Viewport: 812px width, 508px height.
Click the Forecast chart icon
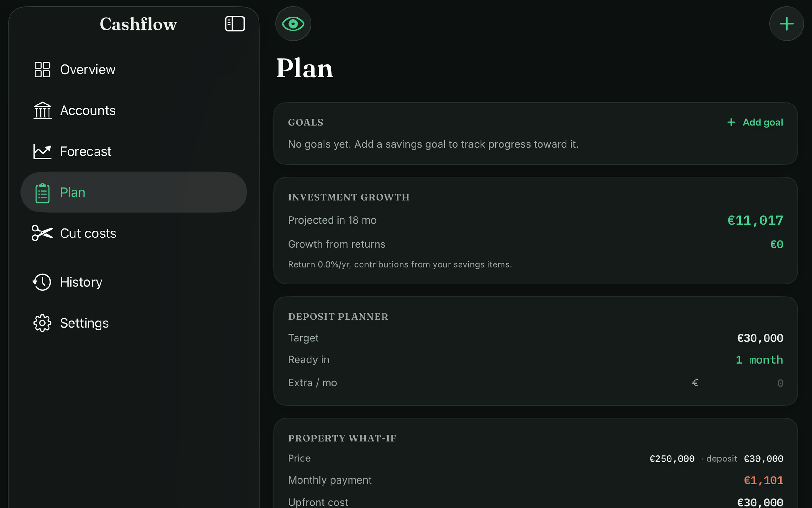pos(42,151)
